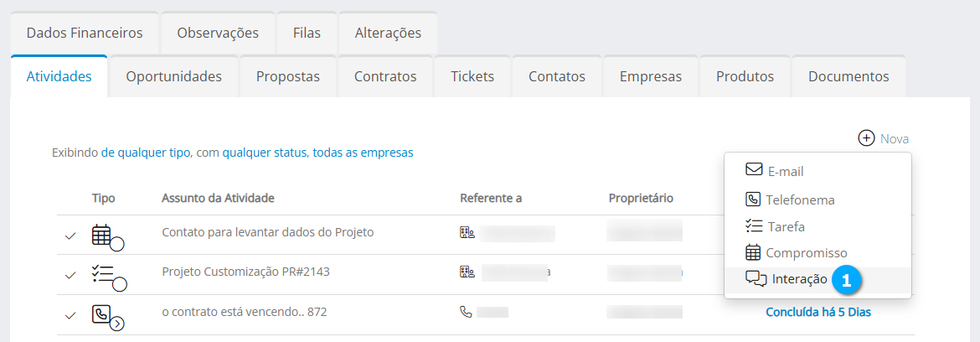Toggle the checkmark on Projeto Customização row
This screenshot has height=342, width=980.
pos(70,275)
